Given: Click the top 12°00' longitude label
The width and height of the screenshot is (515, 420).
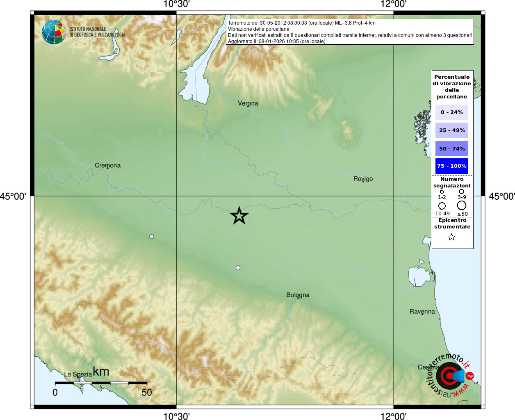Looking at the screenshot, I should coord(394,4).
